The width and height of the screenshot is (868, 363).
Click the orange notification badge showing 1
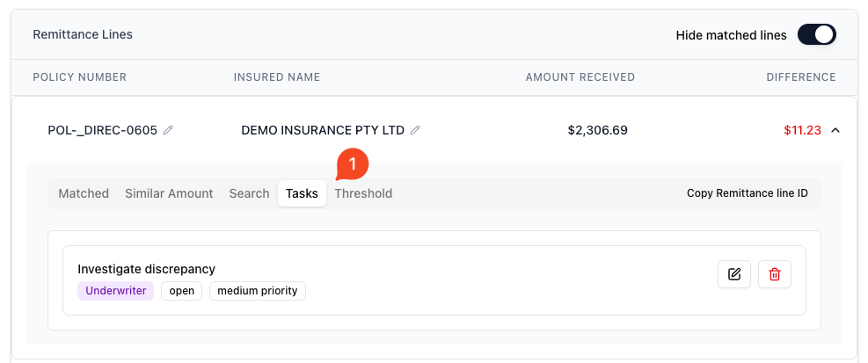click(x=353, y=163)
